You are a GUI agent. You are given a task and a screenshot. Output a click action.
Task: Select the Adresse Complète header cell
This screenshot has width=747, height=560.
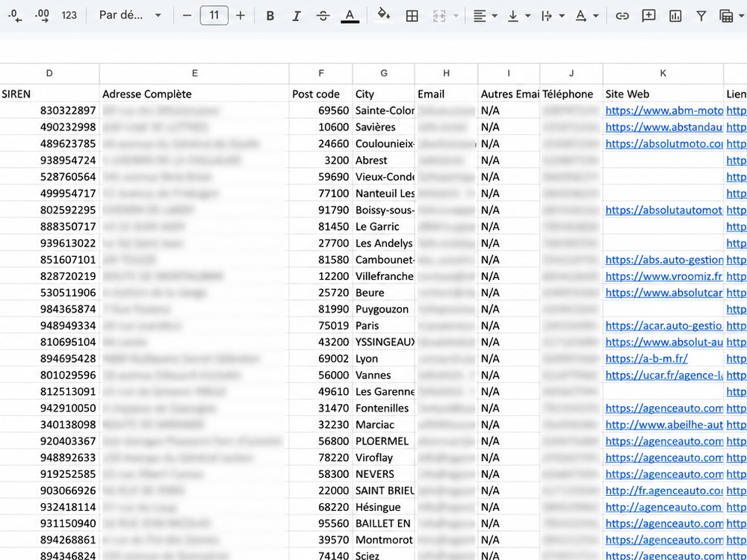point(194,94)
